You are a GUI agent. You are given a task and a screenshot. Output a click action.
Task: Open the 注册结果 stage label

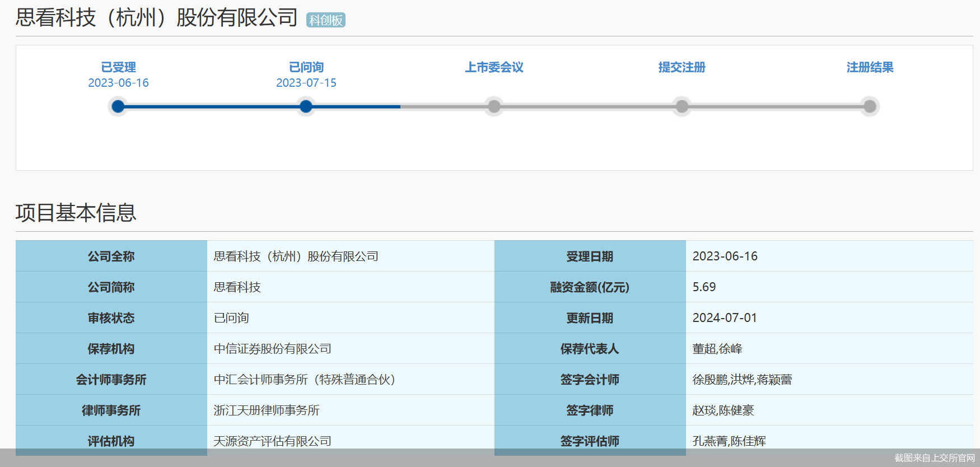tap(870, 67)
